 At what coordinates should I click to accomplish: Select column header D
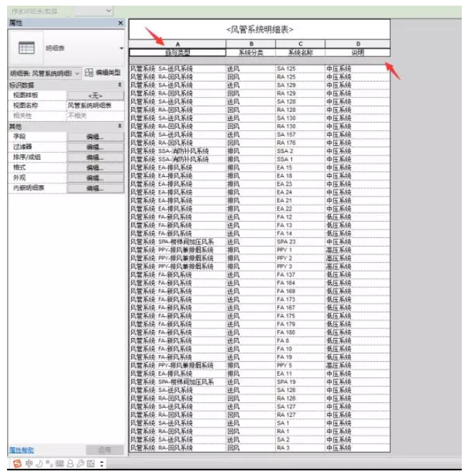coord(358,44)
